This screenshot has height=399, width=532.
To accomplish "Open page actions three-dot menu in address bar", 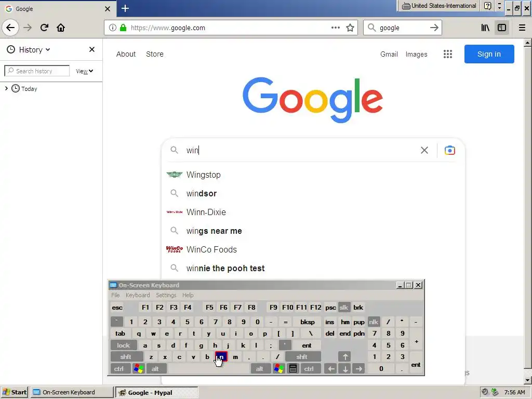I will tap(335, 28).
